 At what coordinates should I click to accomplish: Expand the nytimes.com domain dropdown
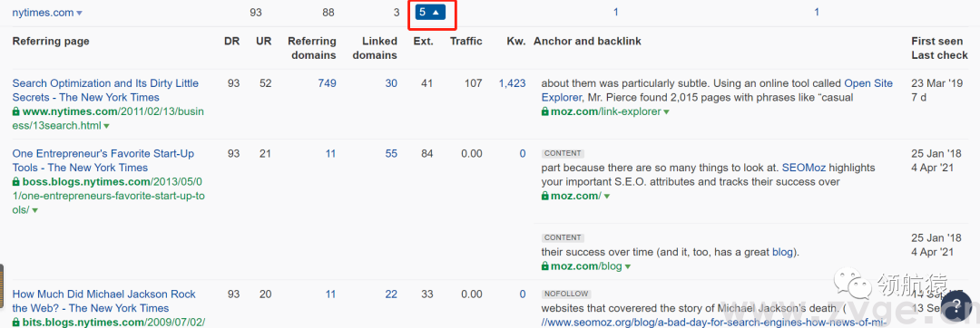79,13
